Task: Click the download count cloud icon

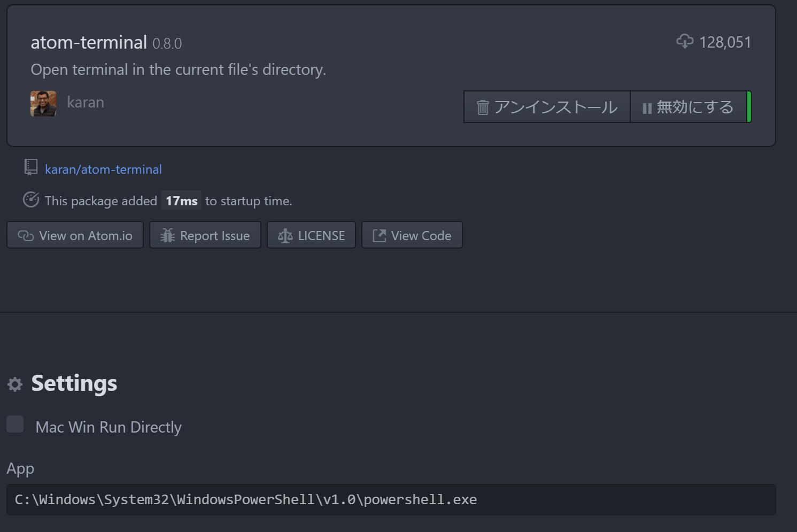Action: pos(685,41)
